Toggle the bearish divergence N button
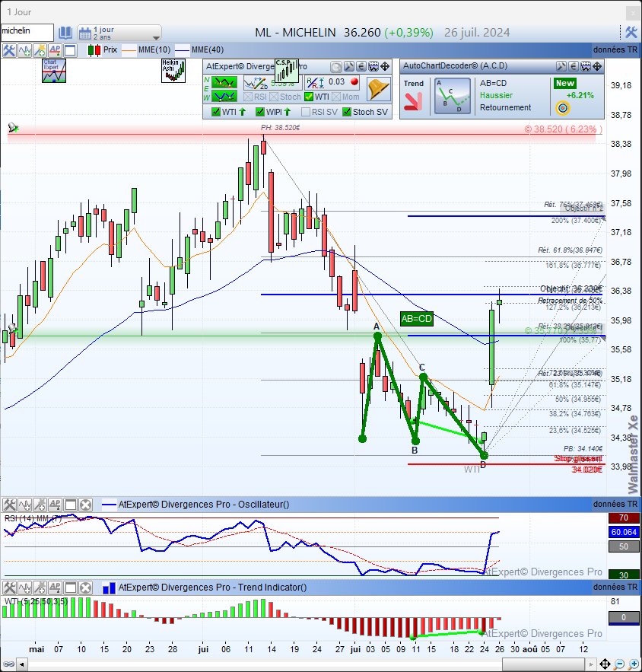The height and width of the screenshot is (672, 642). pyautogui.click(x=224, y=82)
